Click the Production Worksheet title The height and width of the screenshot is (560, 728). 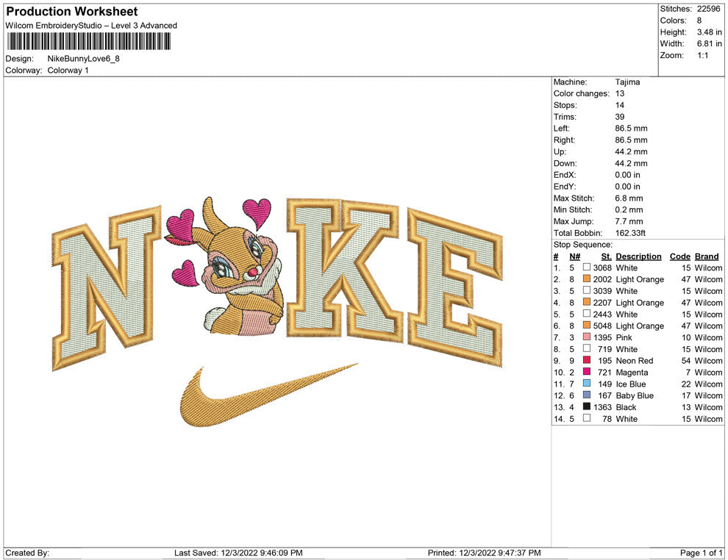(x=72, y=12)
